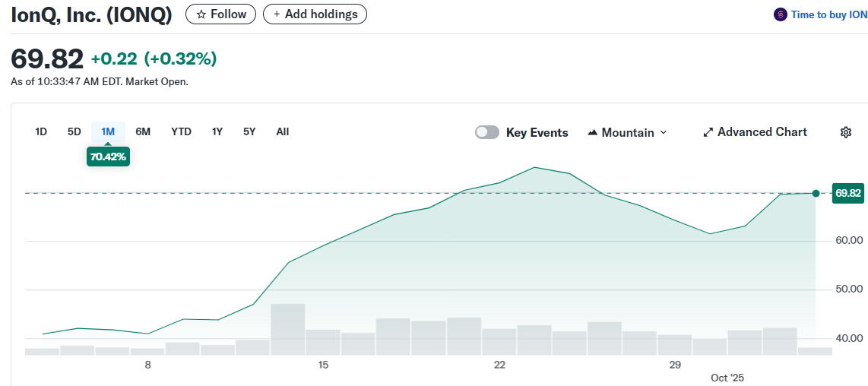868x386 pixels.
Task: Toggle the Key Events switch
Action: 486,132
